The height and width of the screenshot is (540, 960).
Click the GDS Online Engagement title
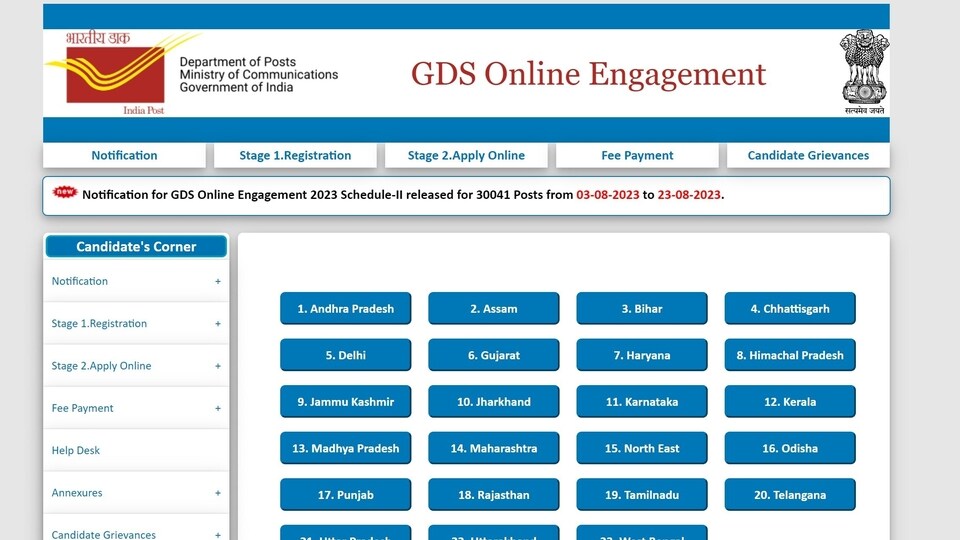pos(588,75)
